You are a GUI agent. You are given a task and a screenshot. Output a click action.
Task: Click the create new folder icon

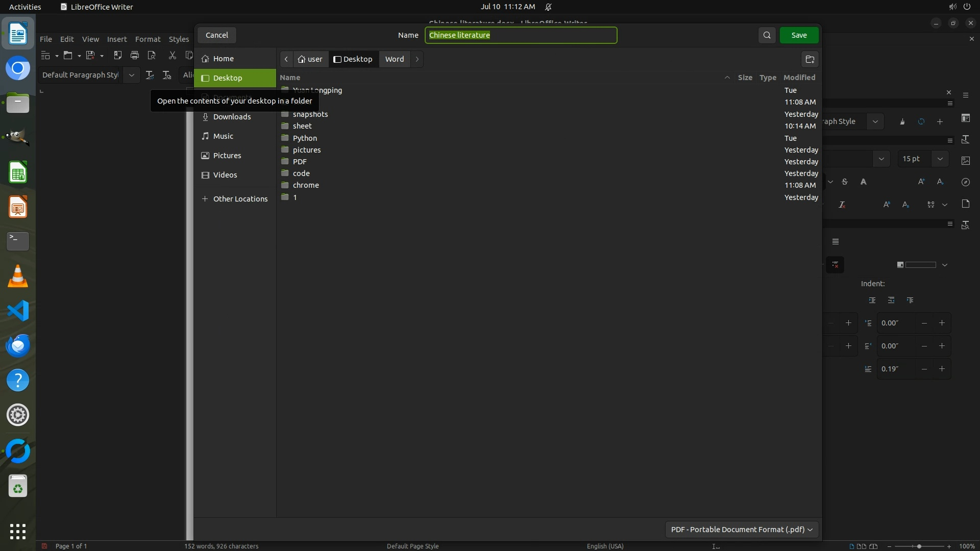point(810,59)
